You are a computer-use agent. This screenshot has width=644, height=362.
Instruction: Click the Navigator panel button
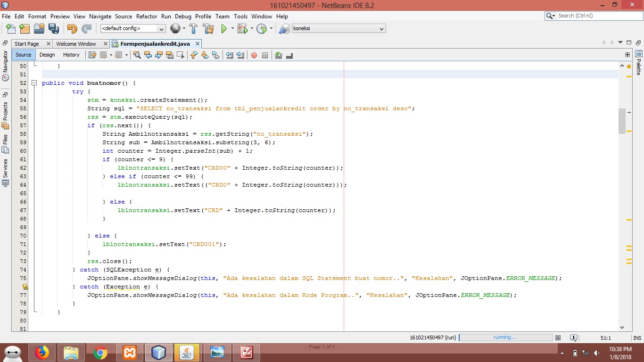coord(5,66)
